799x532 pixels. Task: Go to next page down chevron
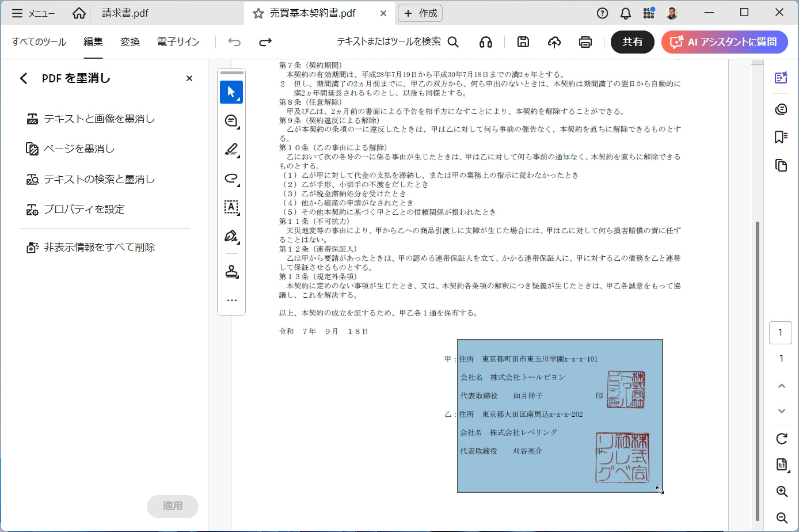781,411
